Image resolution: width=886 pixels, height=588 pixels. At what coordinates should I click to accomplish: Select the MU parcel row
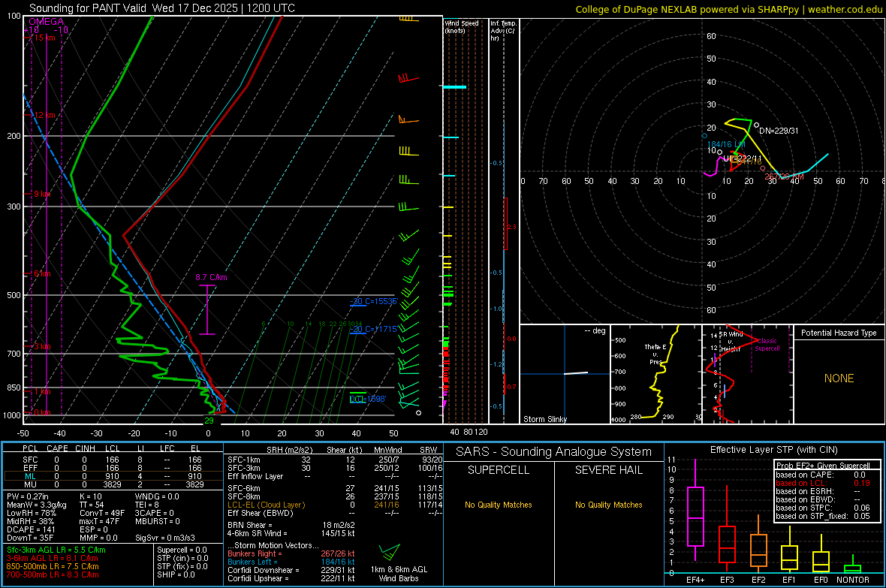pyautogui.click(x=113, y=484)
